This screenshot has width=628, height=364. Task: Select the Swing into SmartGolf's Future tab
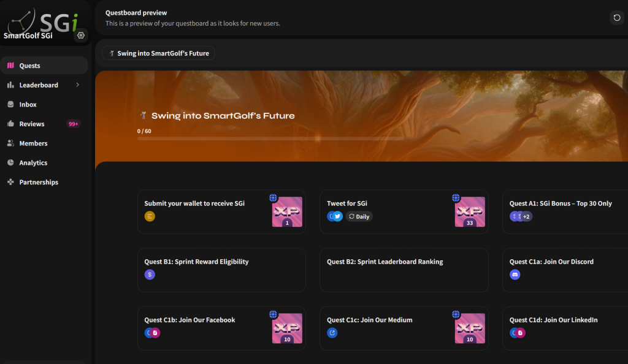[158, 53]
